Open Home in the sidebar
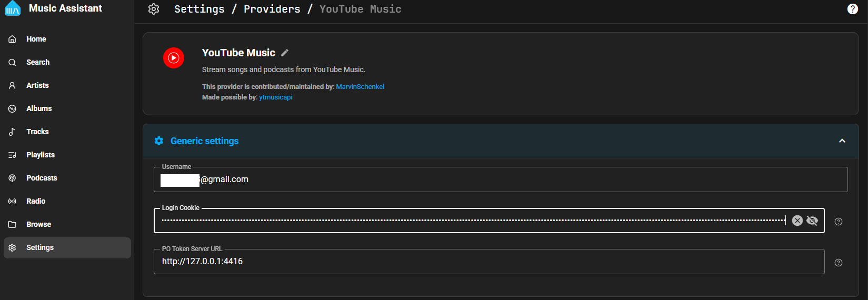This screenshot has height=300, width=868. [x=36, y=39]
